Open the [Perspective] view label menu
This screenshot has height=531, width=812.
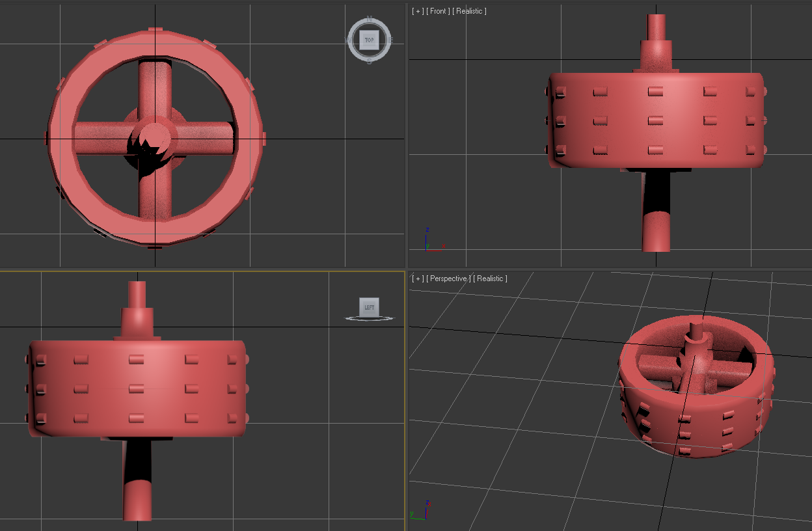click(x=448, y=279)
